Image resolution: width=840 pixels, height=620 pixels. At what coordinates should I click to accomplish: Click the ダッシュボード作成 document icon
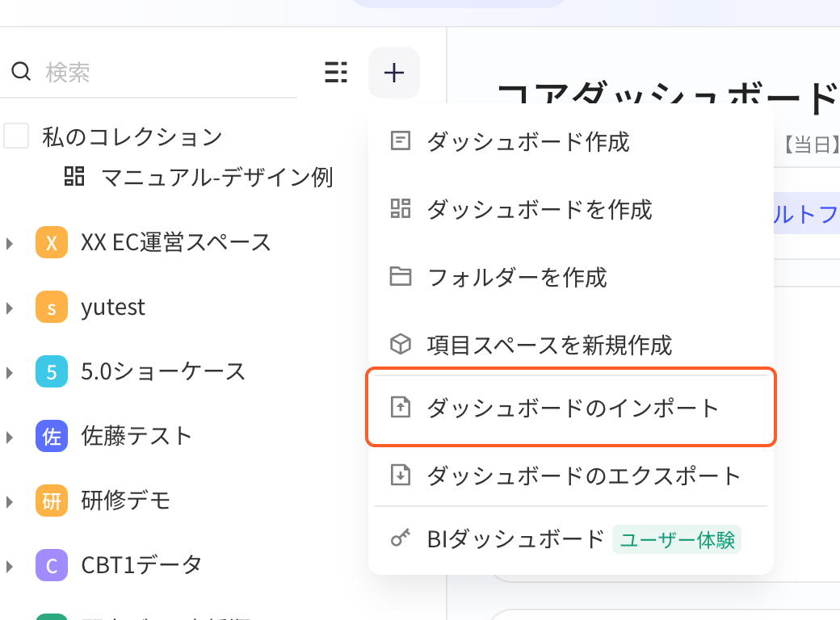[x=400, y=140]
